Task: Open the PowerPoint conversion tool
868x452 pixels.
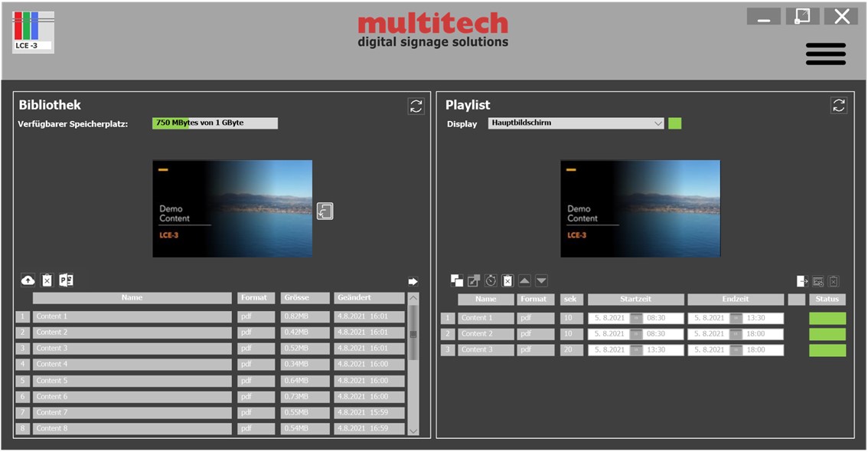Action: pos(66,280)
